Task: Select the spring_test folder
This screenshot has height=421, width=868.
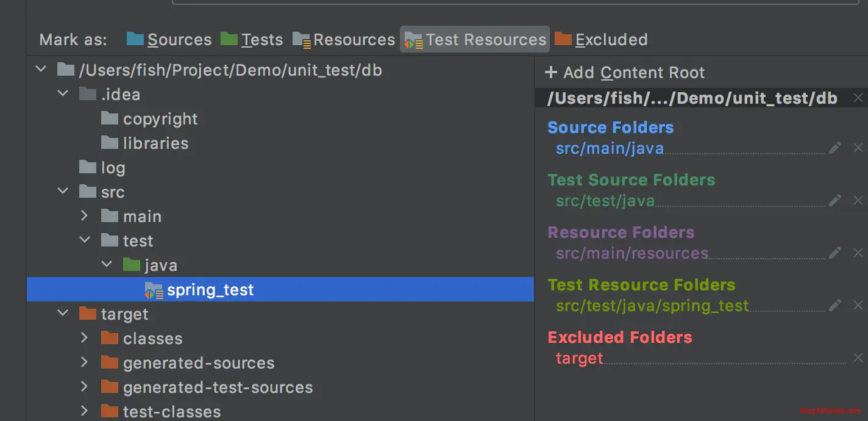Action: click(210, 290)
